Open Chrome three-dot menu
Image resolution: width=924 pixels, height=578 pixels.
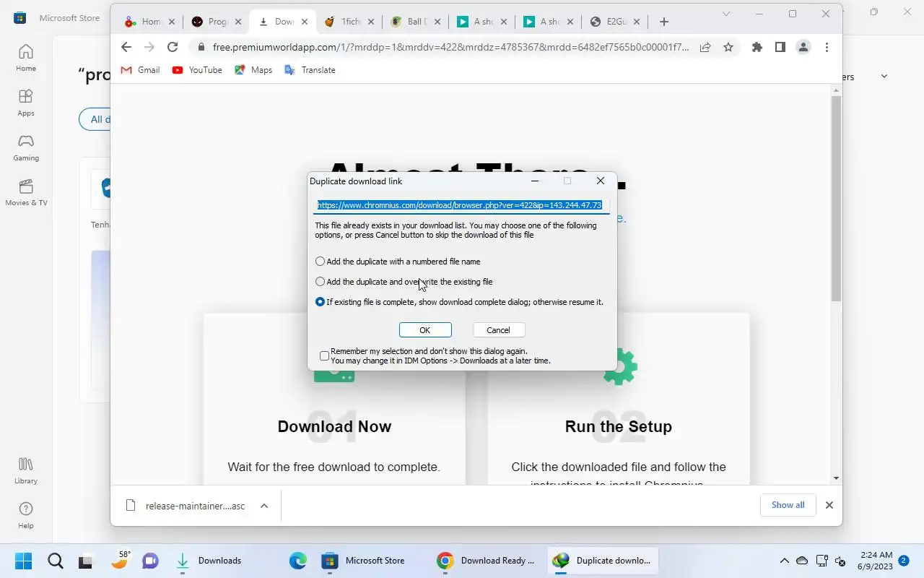(x=827, y=47)
